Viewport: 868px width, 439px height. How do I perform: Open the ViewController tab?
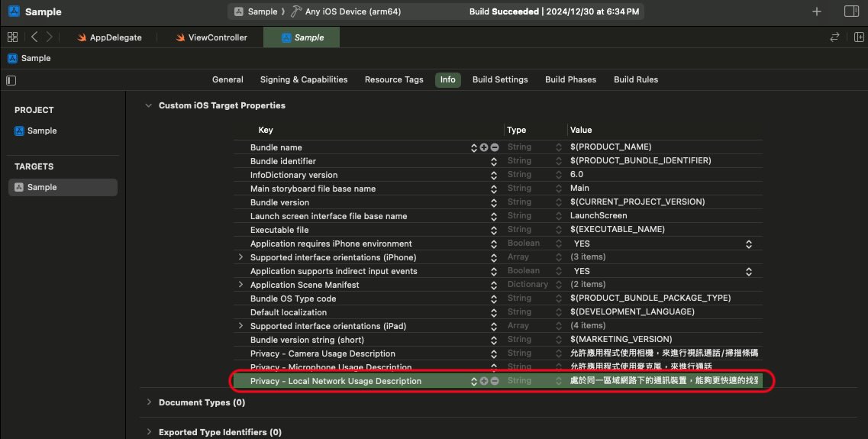click(x=211, y=37)
